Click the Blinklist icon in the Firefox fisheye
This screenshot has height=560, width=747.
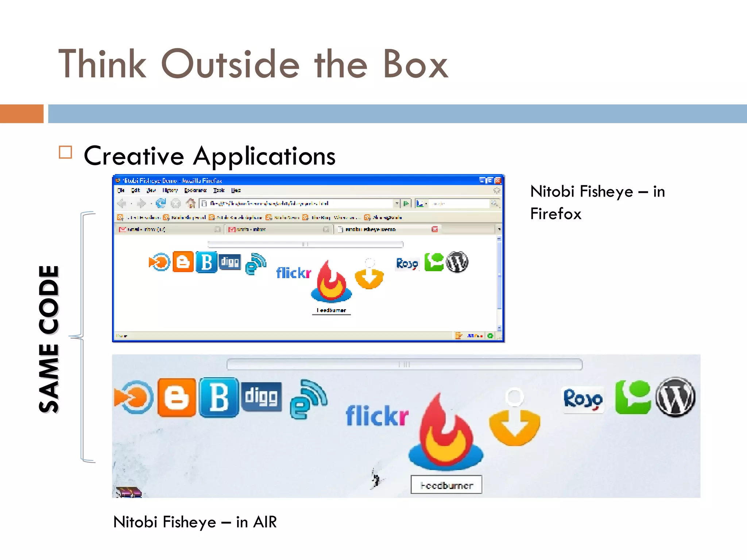pyautogui.click(x=159, y=262)
